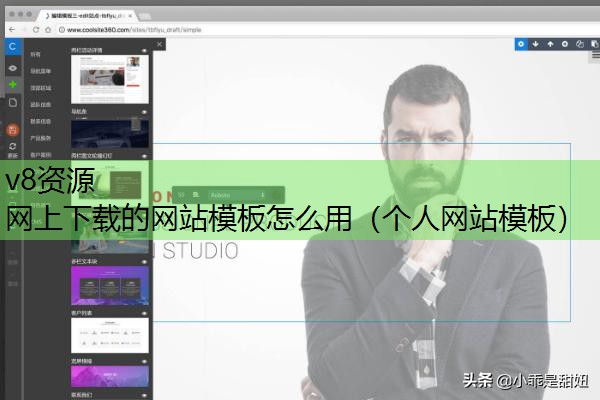Close the module panel with the X
This screenshot has width=600, height=400.
point(159,44)
